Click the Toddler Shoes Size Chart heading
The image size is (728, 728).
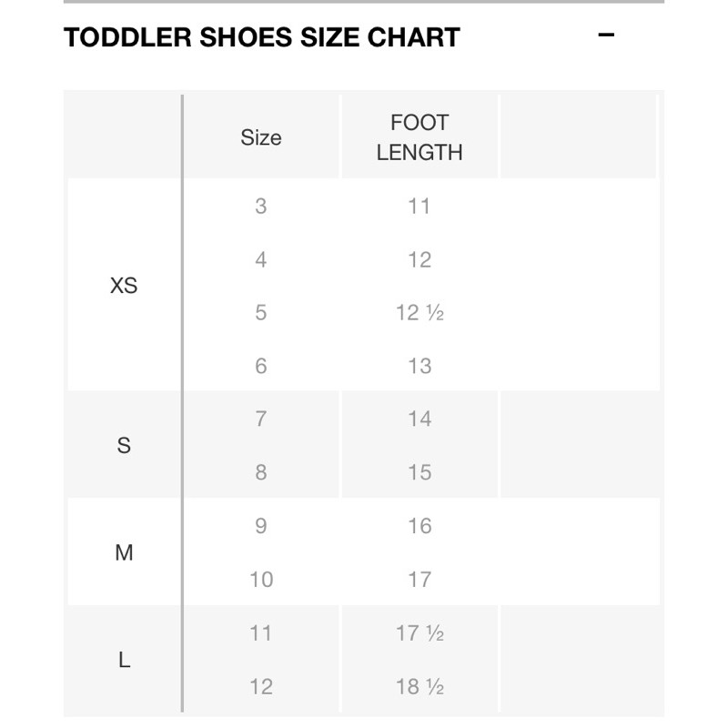[262, 37]
